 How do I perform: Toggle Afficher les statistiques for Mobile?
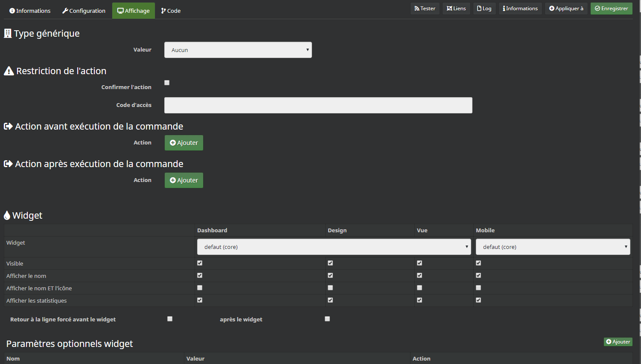(478, 300)
